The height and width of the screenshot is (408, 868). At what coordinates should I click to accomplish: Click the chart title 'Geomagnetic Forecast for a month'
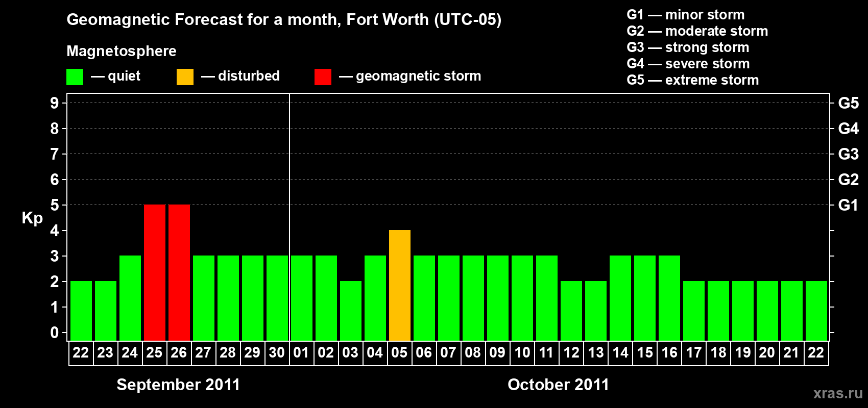click(x=204, y=19)
